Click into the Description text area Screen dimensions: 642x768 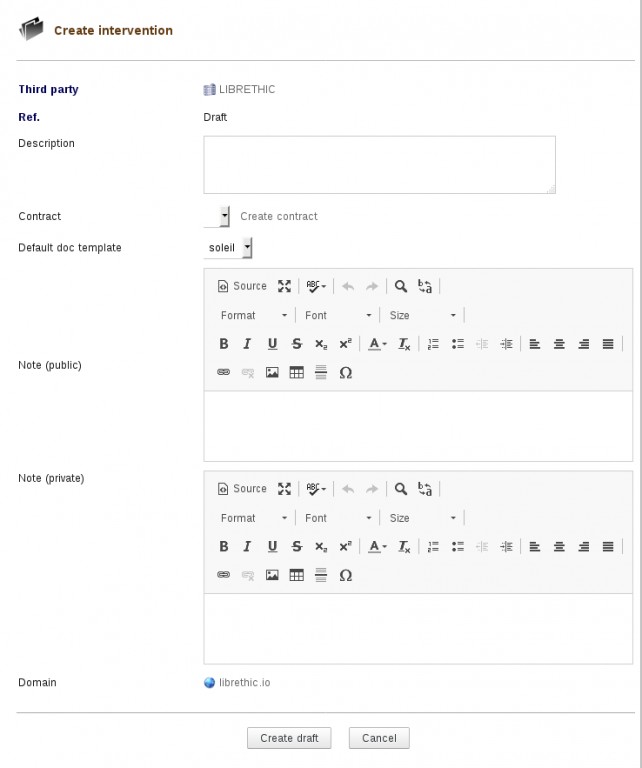(379, 164)
